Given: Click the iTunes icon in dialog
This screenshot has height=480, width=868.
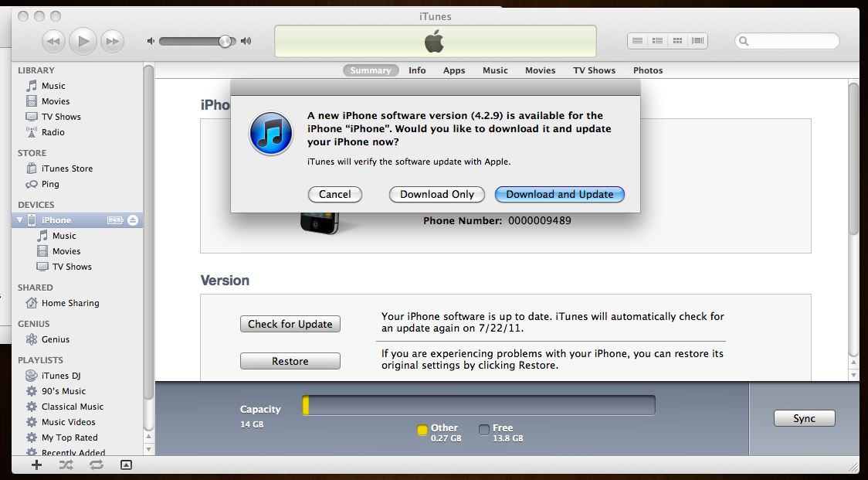Looking at the screenshot, I should coord(271,134).
